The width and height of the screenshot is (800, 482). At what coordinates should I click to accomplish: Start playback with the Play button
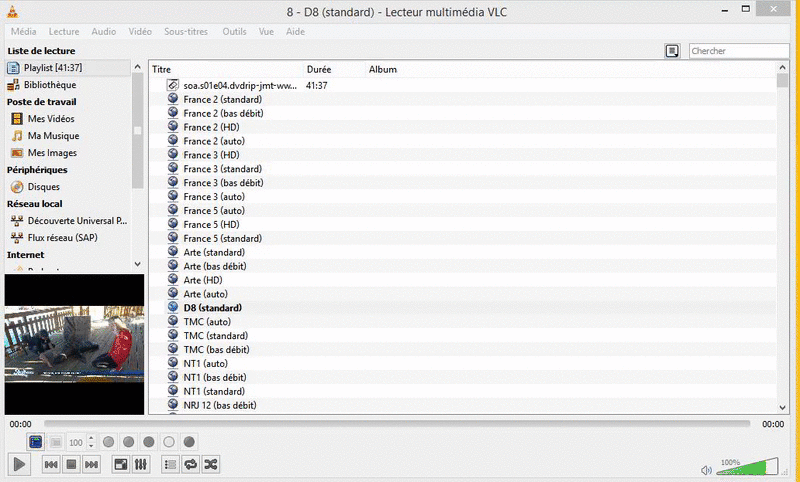tap(19, 464)
